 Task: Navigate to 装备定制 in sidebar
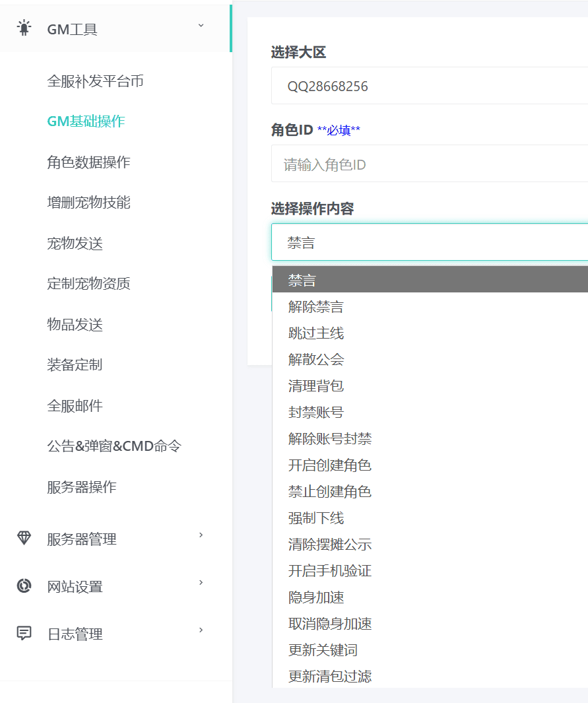pyautogui.click(x=75, y=364)
